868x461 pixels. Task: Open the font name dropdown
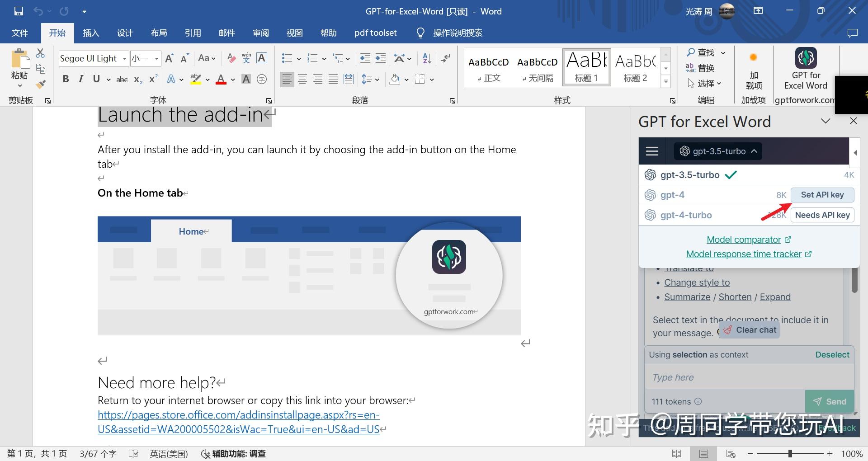click(x=124, y=58)
